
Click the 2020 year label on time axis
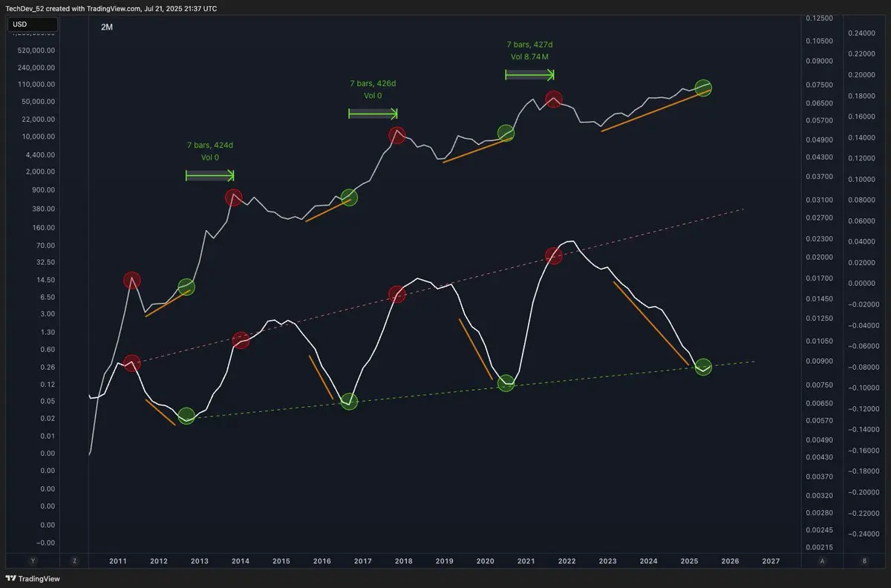486,561
